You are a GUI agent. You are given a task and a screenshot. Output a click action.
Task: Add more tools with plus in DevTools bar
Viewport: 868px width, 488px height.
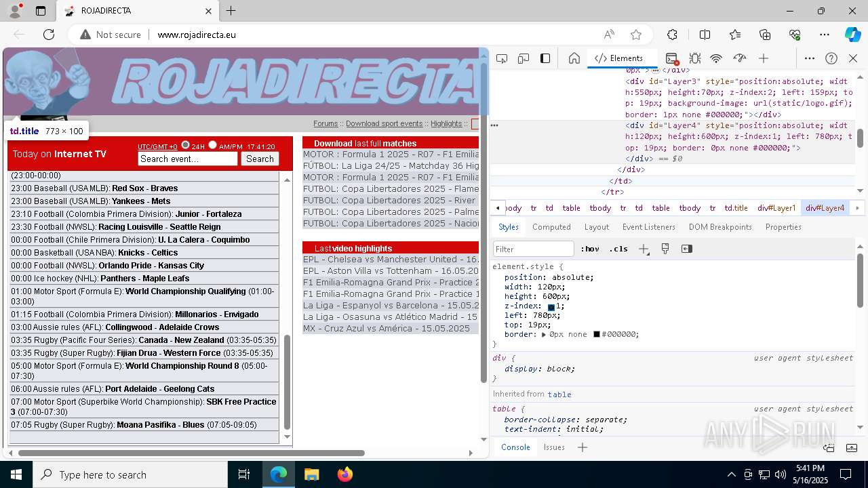pos(764,58)
